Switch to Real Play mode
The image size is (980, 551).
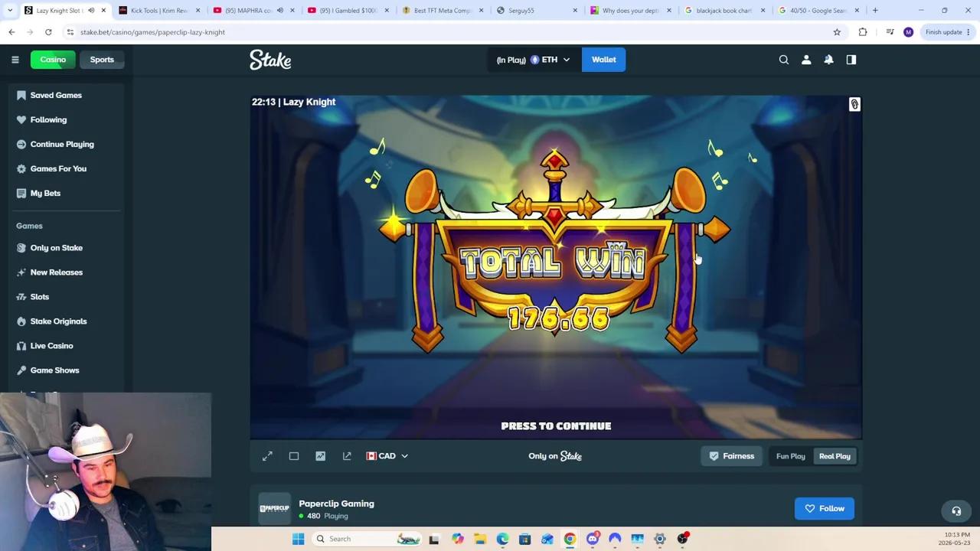pos(835,456)
